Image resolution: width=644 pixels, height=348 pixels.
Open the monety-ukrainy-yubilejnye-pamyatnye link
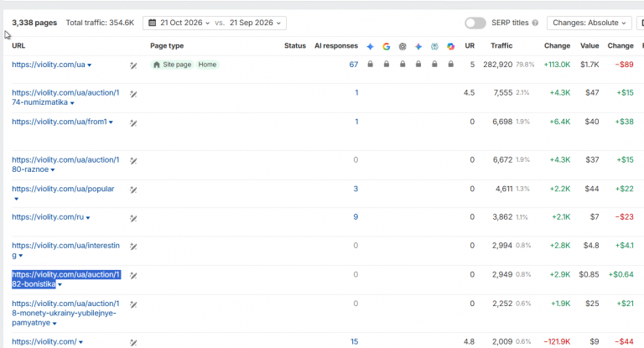[x=65, y=313]
